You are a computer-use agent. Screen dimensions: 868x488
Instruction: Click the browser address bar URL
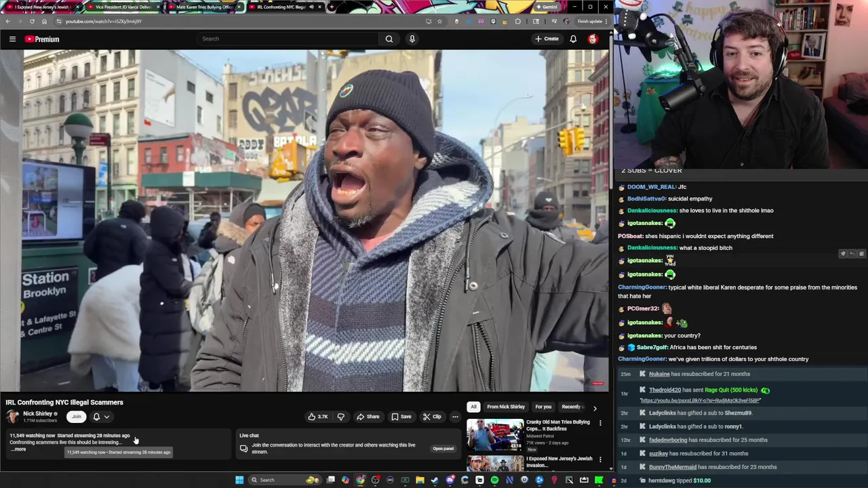pos(103,21)
